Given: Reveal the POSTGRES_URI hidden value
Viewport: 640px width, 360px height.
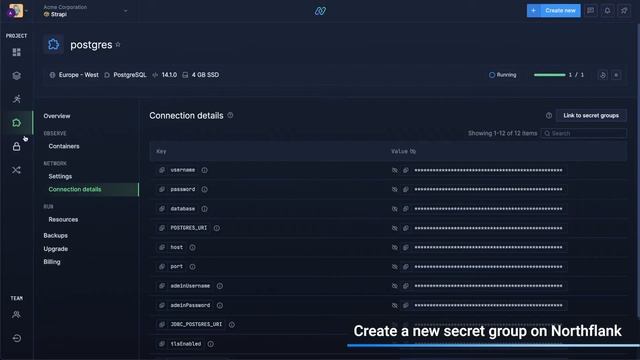Looking at the screenshot, I should point(395,228).
